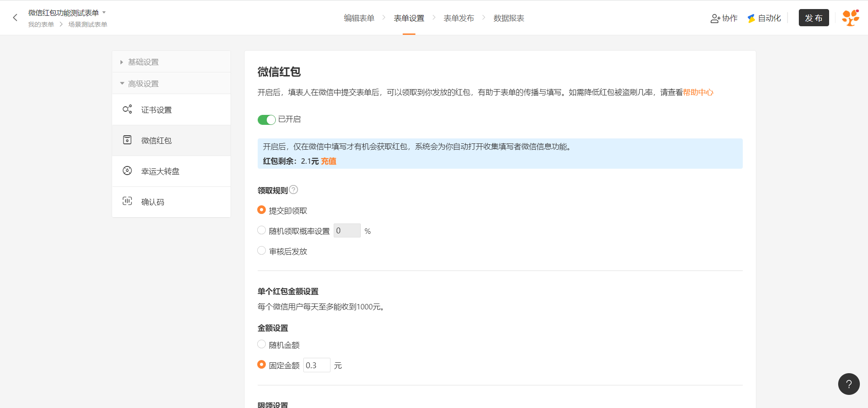The image size is (868, 408).
Task: Click the 微信红包 sidebar icon
Action: 127,140
